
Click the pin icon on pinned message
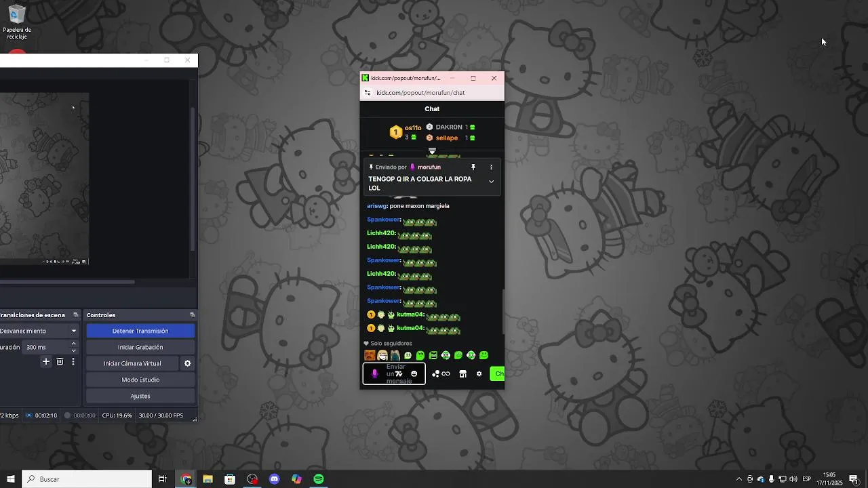click(x=473, y=167)
